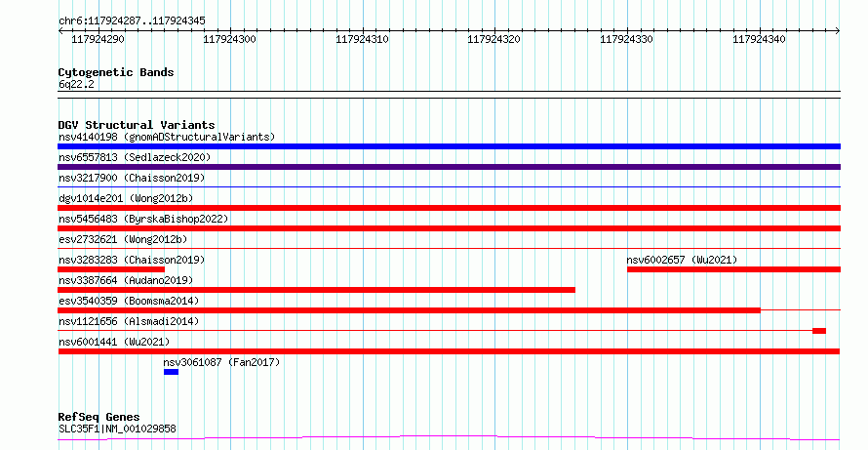Image resolution: width=868 pixels, height=450 pixels.
Task: Select the red nsv6002657 variant bar
Action: point(733,269)
